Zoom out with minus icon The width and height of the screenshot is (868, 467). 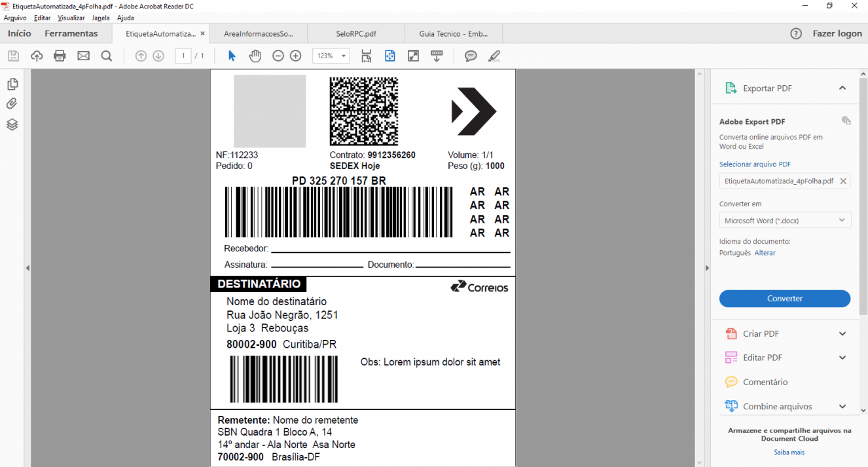278,56
